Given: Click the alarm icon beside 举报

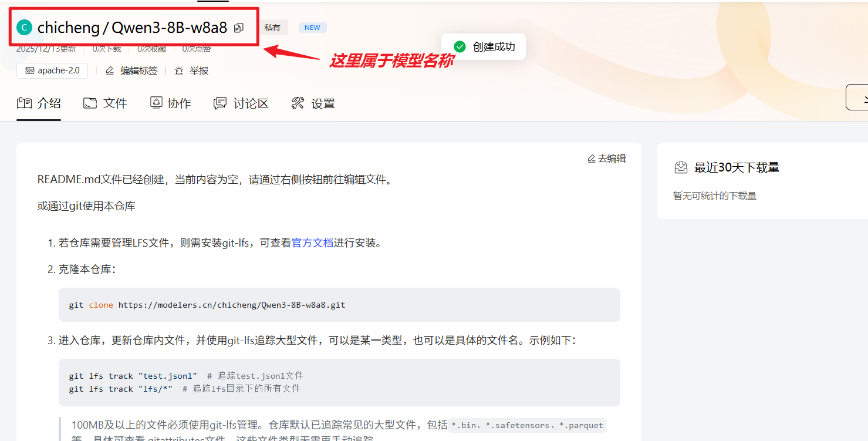Looking at the screenshot, I should (x=179, y=70).
